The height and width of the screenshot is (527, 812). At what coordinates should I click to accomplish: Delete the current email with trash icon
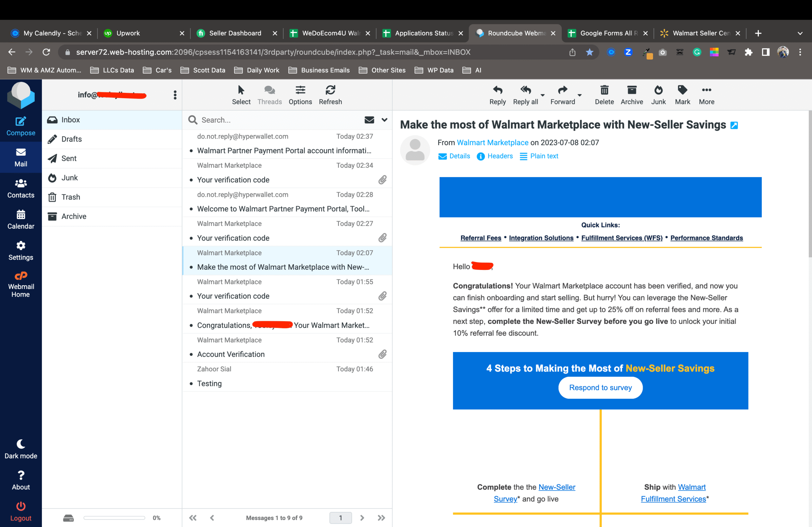pyautogui.click(x=604, y=90)
